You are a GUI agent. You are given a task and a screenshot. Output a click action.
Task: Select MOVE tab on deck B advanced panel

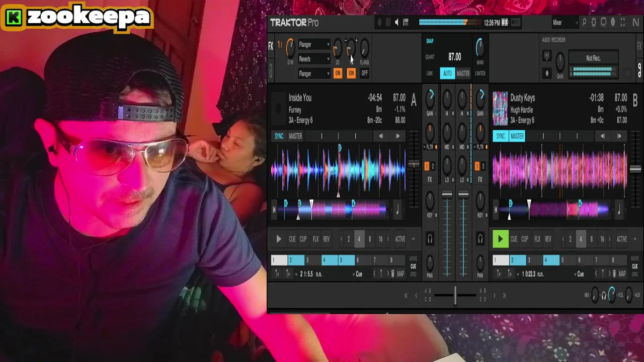coord(635,258)
